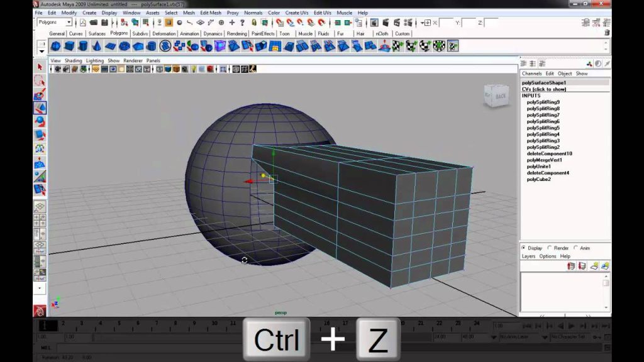The width and height of the screenshot is (644, 362).
Task: Click the Planar Mapping checker shelf icon
Action: point(398,46)
